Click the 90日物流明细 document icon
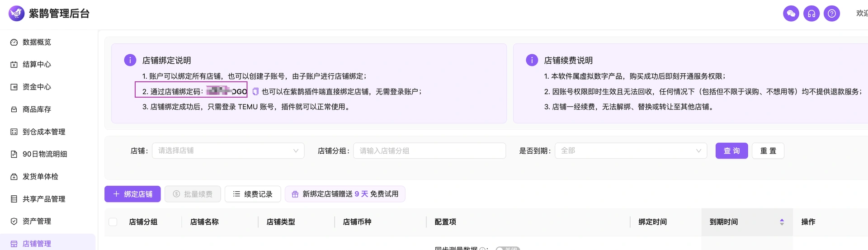 click(x=14, y=154)
